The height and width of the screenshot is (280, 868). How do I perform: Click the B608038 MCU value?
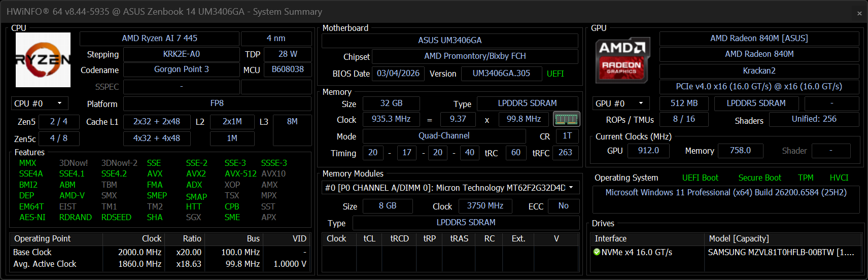[288, 69]
